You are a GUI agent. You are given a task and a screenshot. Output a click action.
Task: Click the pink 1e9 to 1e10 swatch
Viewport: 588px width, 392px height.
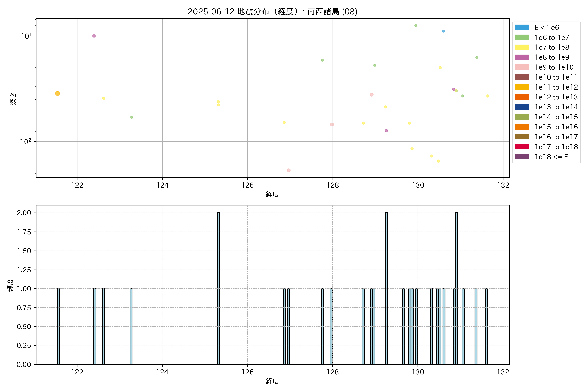pyautogui.click(x=522, y=67)
